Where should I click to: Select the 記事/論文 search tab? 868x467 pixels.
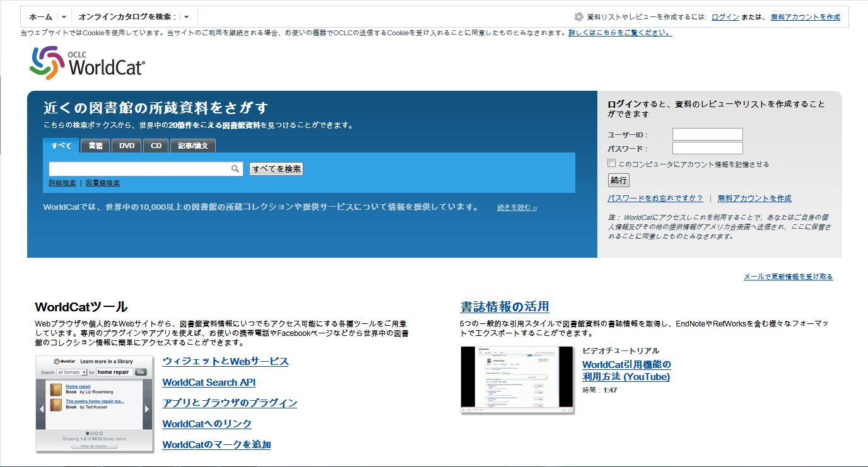(x=193, y=146)
